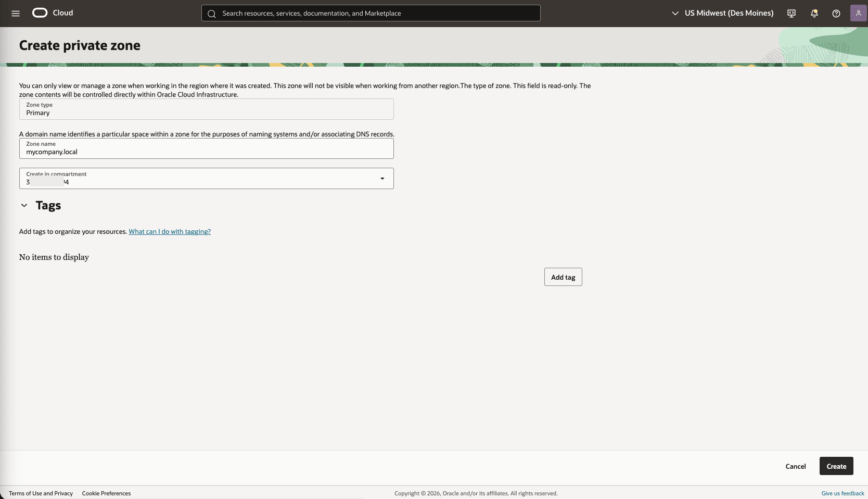Viewport: 868px width, 499px height.
Task: Launch Cloud Shell from the top bar
Action: tap(791, 13)
